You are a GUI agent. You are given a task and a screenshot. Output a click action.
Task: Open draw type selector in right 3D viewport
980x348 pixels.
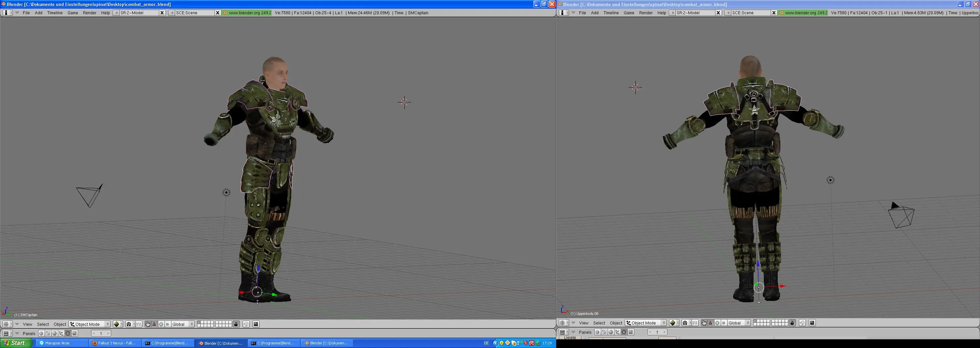pos(674,323)
